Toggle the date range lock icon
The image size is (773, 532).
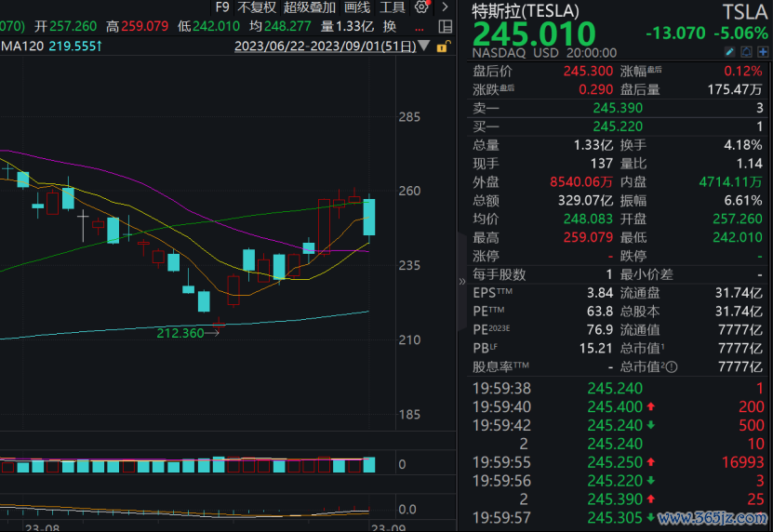pyautogui.click(x=443, y=47)
